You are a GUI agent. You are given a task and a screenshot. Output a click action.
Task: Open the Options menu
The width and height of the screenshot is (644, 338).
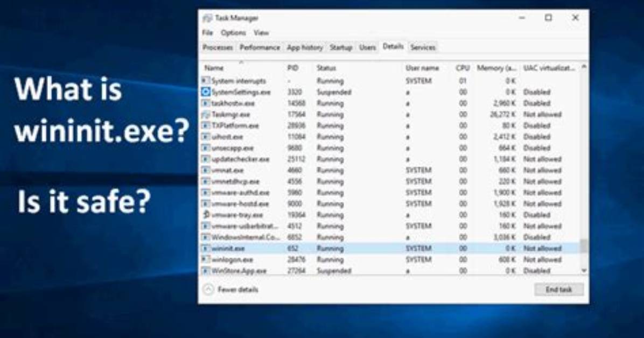(233, 32)
